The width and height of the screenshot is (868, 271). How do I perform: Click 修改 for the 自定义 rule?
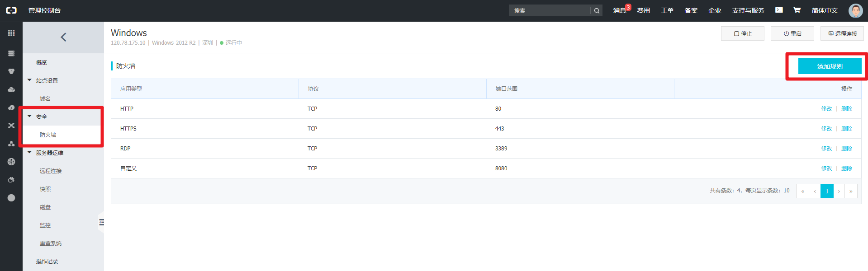coord(826,168)
